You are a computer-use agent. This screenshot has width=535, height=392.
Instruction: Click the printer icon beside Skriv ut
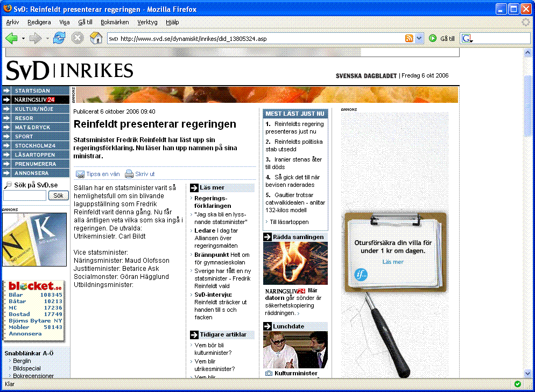coord(129,174)
